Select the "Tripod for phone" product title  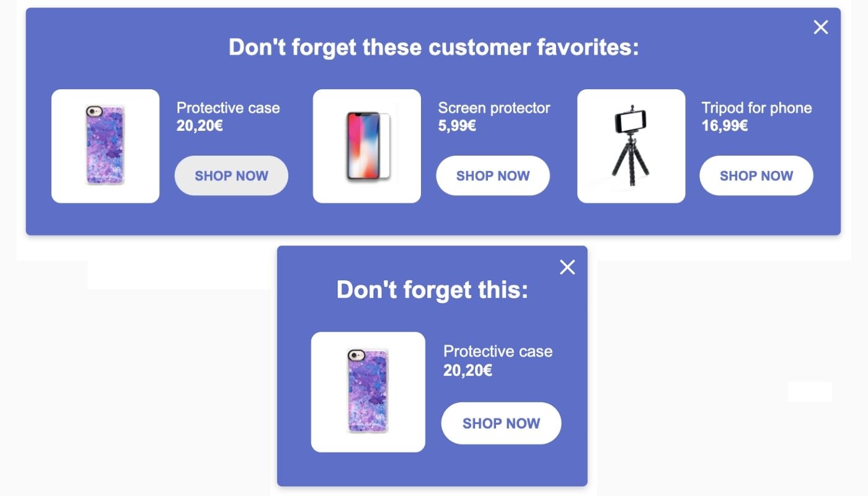click(756, 108)
